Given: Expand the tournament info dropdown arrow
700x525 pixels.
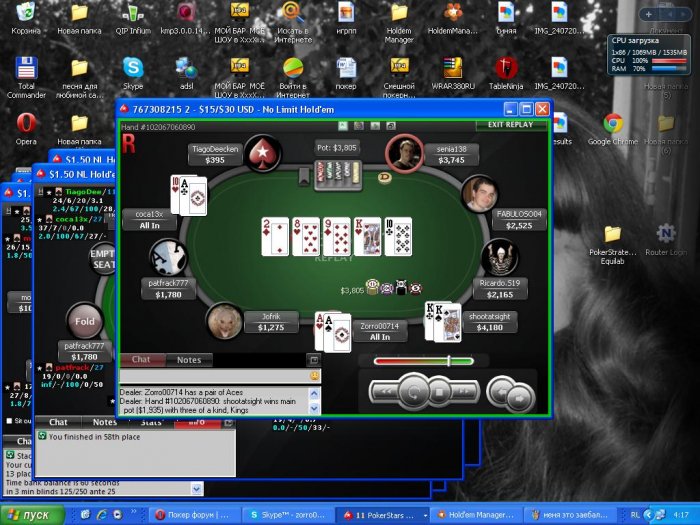Looking at the screenshot, I should click(197, 489).
